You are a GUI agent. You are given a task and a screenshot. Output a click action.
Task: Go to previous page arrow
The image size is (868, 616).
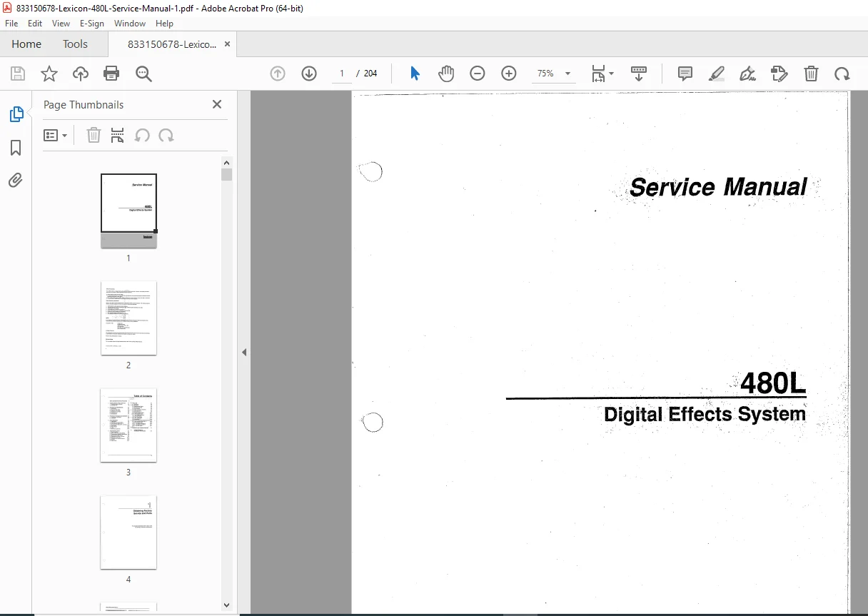pyautogui.click(x=278, y=74)
